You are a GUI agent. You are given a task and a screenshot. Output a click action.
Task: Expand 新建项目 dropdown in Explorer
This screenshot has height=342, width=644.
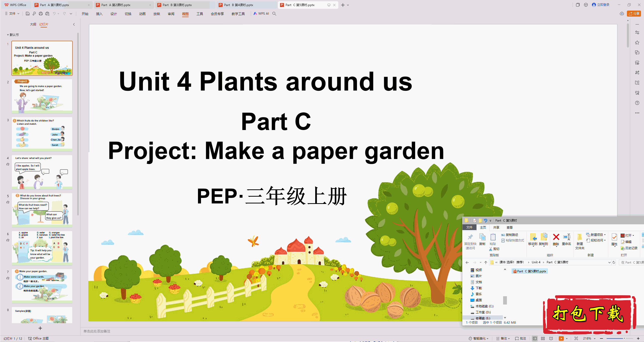(x=596, y=235)
